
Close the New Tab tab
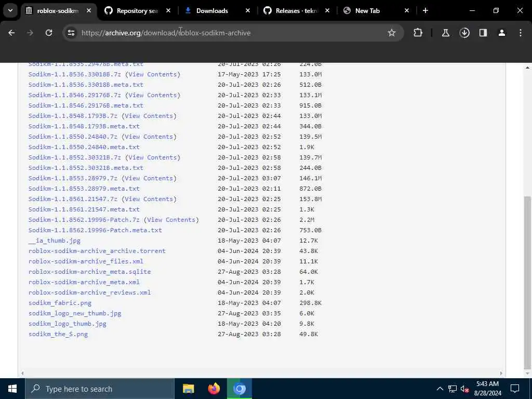pyautogui.click(x=406, y=11)
